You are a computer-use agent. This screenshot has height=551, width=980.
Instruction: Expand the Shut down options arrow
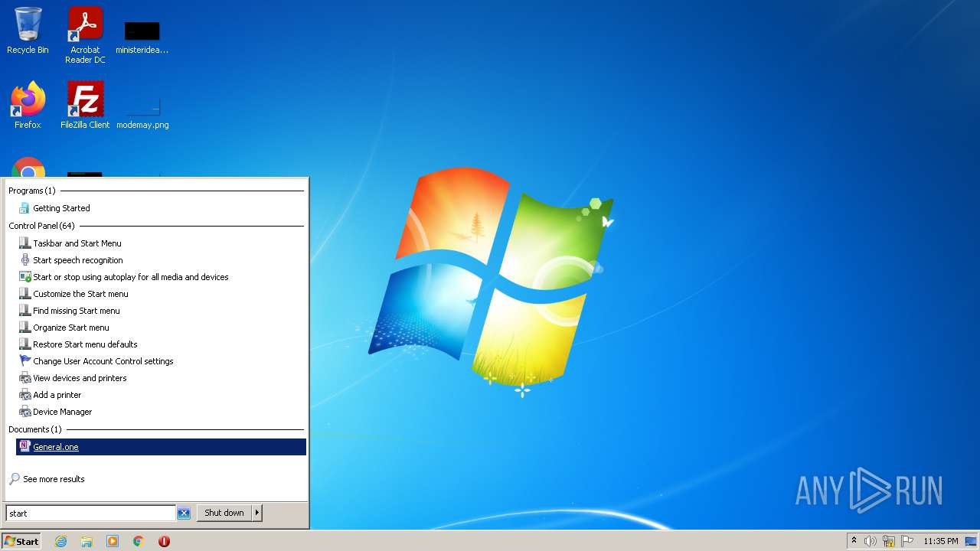pos(257,513)
